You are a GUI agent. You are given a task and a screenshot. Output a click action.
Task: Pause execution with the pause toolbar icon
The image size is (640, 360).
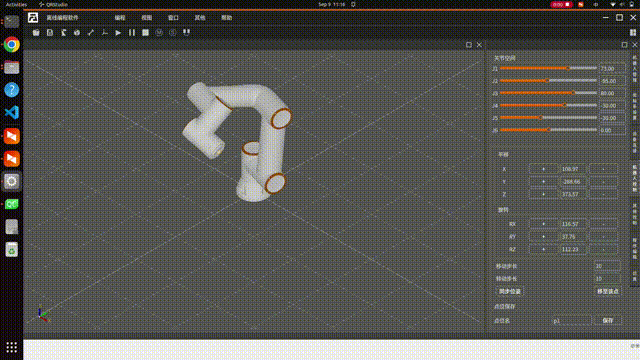pyautogui.click(x=132, y=33)
